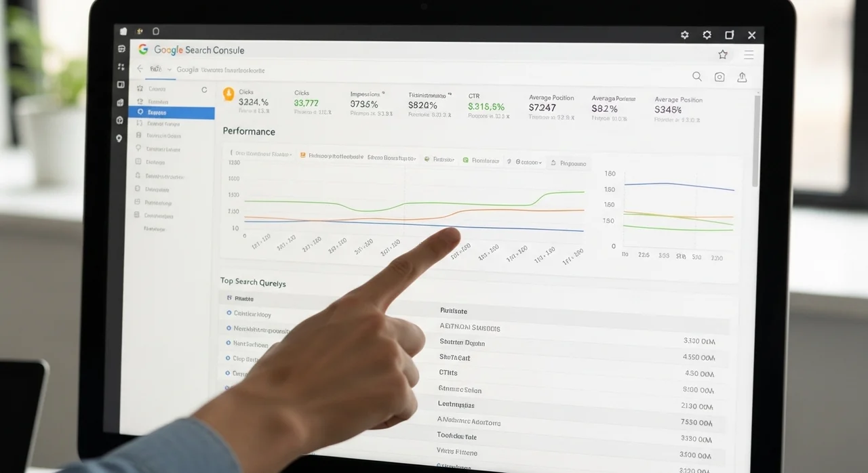Click the Google logo in the header
The image size is (868, 473).
143,49
